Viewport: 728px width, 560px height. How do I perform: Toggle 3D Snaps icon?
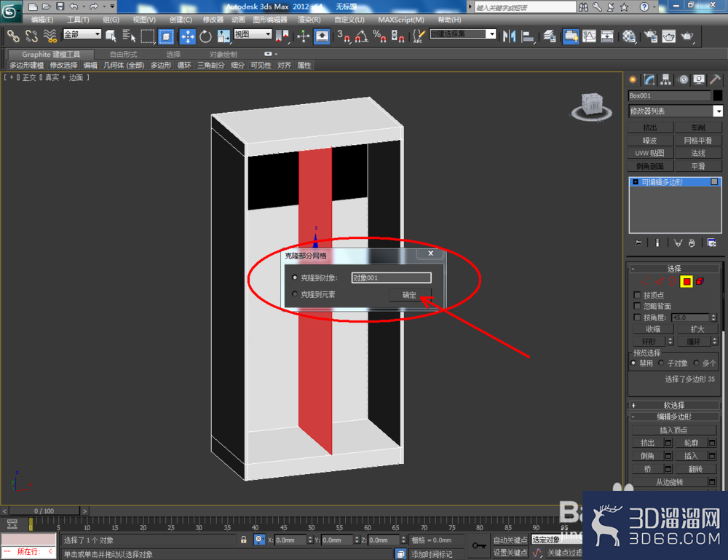pyautogui.click(x=344, y=36)
